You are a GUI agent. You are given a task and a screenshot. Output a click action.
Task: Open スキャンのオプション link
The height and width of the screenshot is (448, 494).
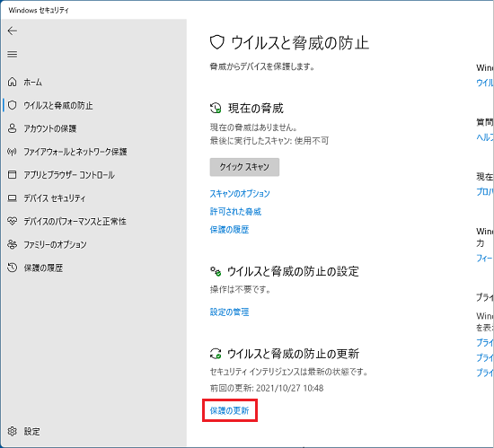(240, 193)
